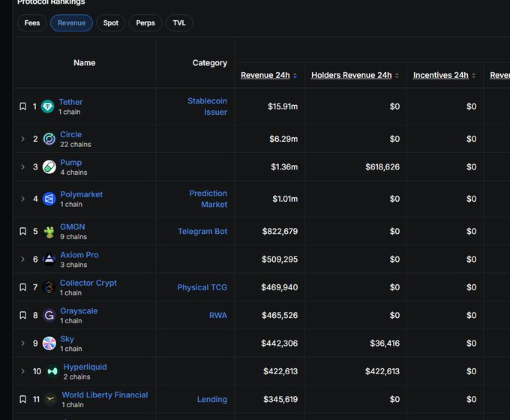Open World Liberty Financial link

pos(105,394)
